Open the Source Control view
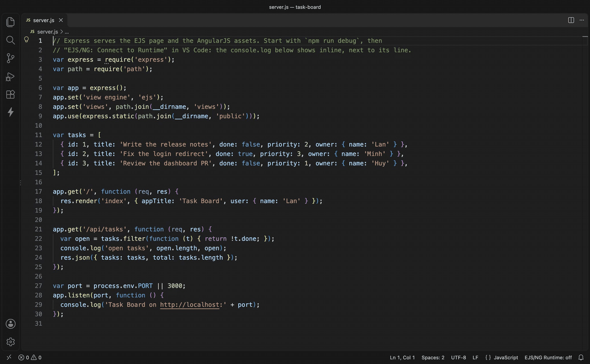Image resolution: width=590 pixels, height=364 pixels. coord(10,58)
